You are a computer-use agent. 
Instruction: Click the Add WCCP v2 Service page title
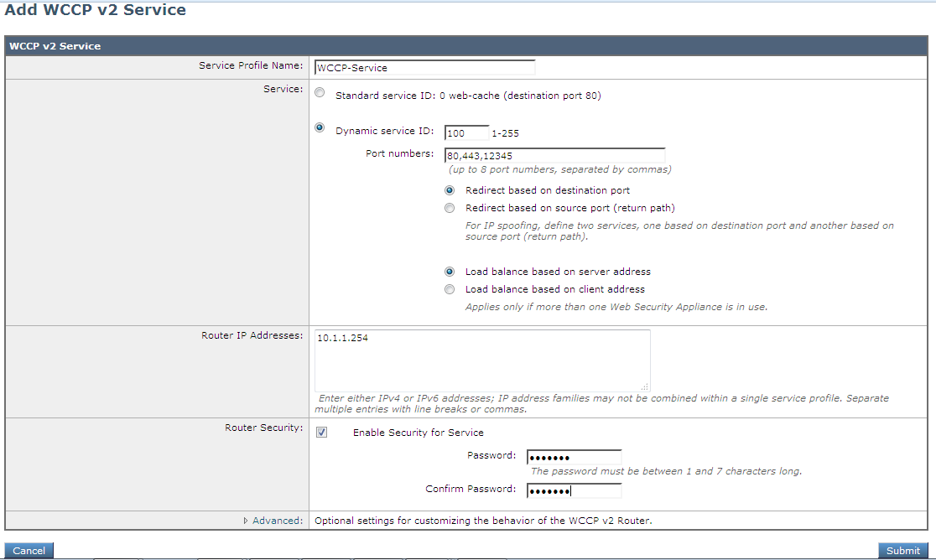tap(93, 10)
